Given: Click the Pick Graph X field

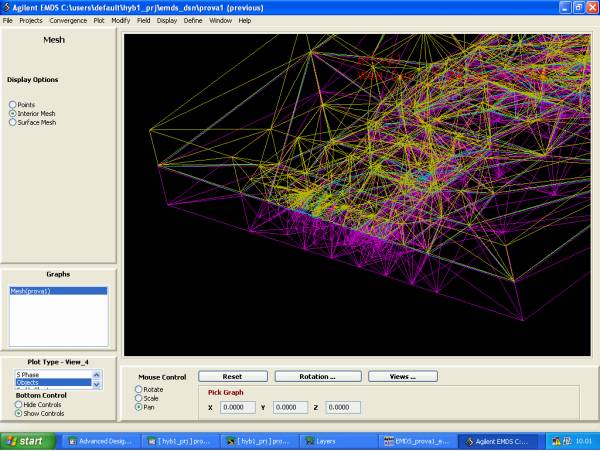Looking at the screenshot, I should (238, 407).
